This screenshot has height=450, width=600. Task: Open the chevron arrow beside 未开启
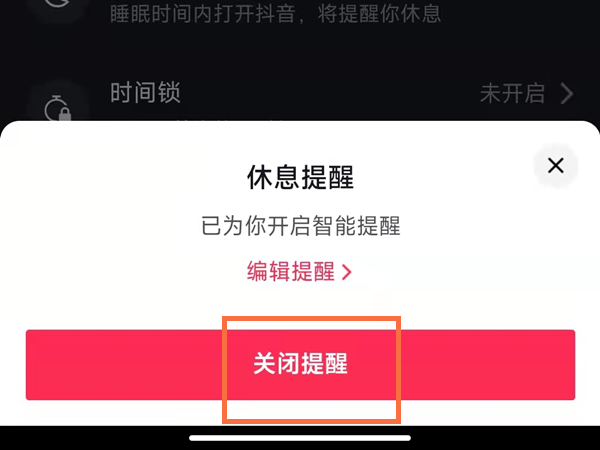[567, 94]
